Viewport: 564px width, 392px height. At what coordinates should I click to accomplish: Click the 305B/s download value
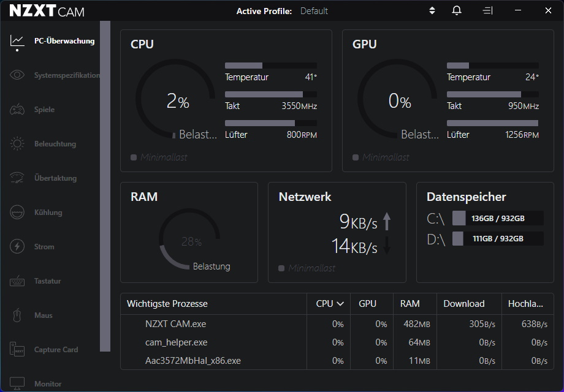(482, 324)
